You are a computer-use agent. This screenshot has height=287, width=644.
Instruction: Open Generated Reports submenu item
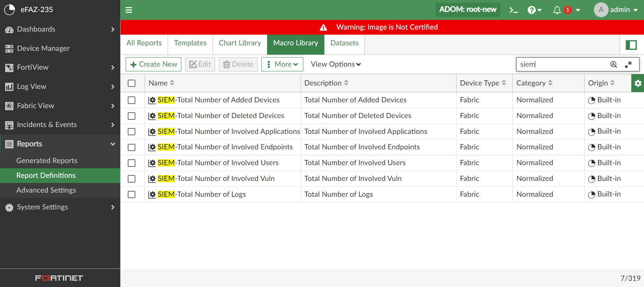tap(60, 161)
